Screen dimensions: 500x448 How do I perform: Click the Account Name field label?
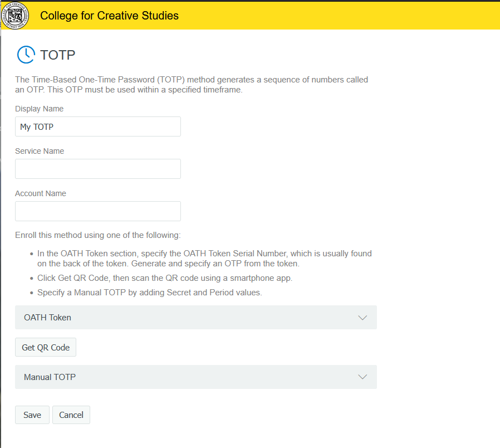click(x=41, y=193)
